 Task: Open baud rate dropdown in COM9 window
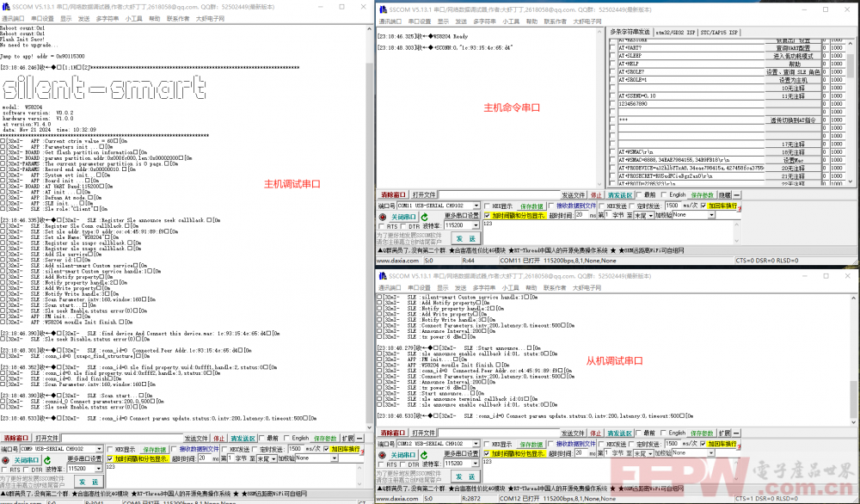pyautogui.click(x=98, y=469)
